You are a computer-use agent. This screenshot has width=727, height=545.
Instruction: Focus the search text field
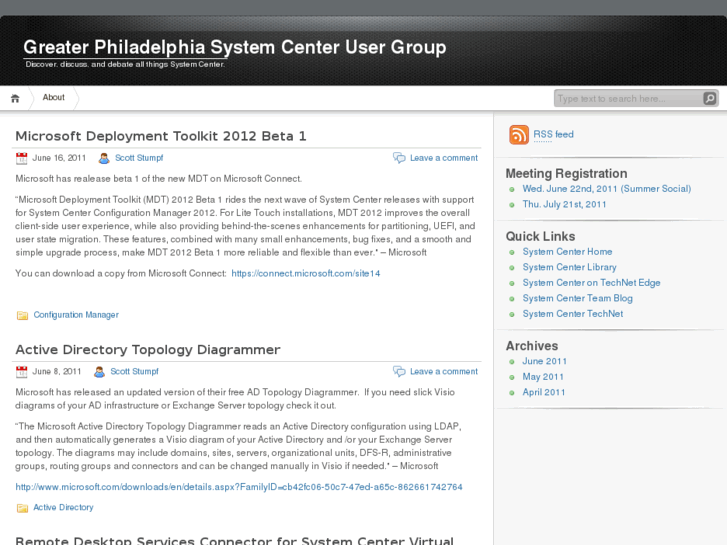[629, 98]
